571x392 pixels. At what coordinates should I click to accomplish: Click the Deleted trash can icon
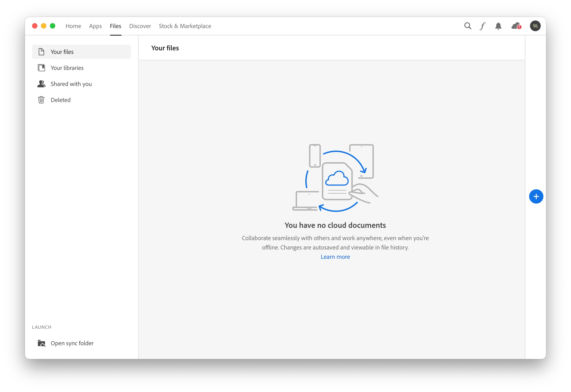pyautogui.click(x=41, y=100)
